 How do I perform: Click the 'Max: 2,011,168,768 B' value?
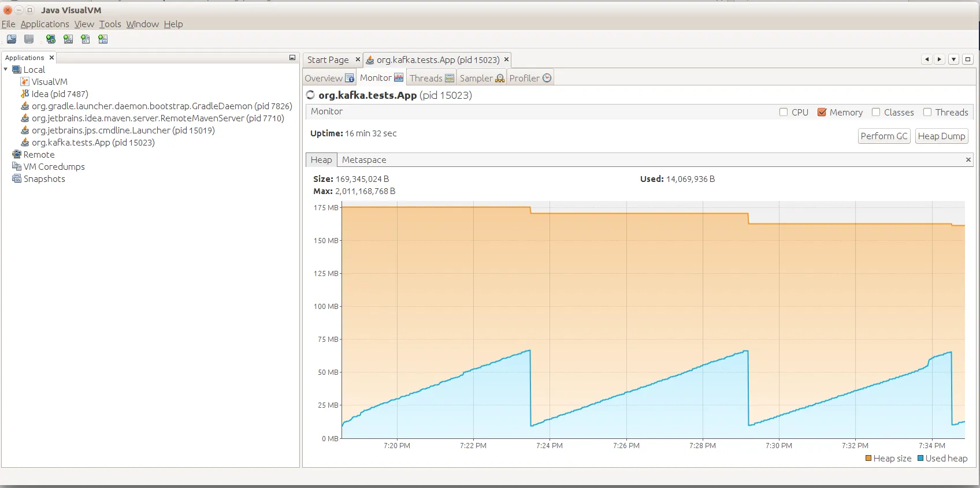(354, 191)
